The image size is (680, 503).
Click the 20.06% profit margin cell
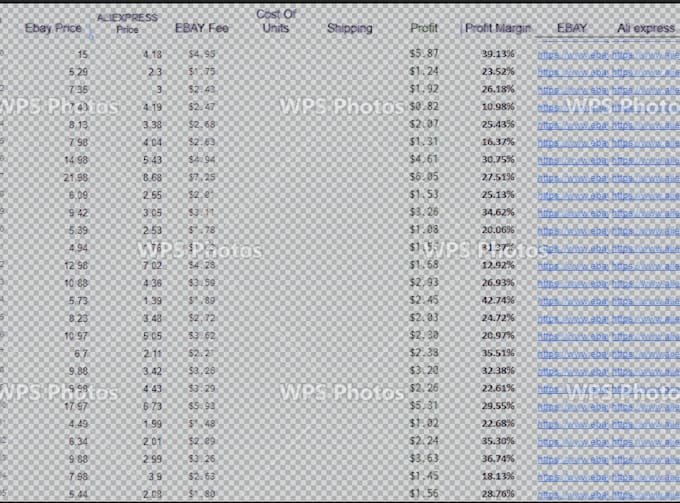(x=498, y=230)
